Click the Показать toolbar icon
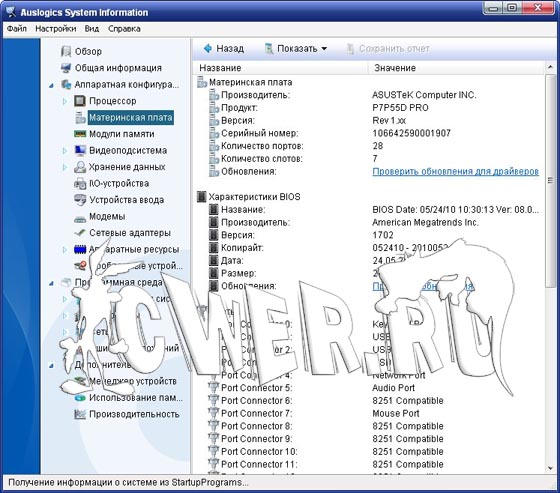 [269, 49]
